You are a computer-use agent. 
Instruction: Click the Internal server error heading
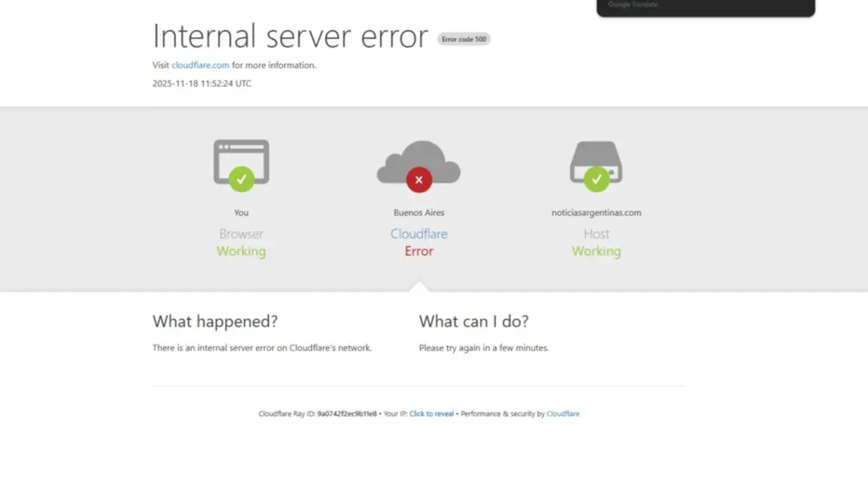[x=290, y=36]
